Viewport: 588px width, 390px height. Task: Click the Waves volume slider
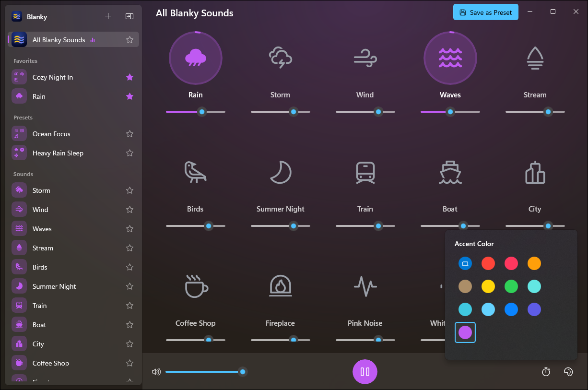[x=450, y=112]
